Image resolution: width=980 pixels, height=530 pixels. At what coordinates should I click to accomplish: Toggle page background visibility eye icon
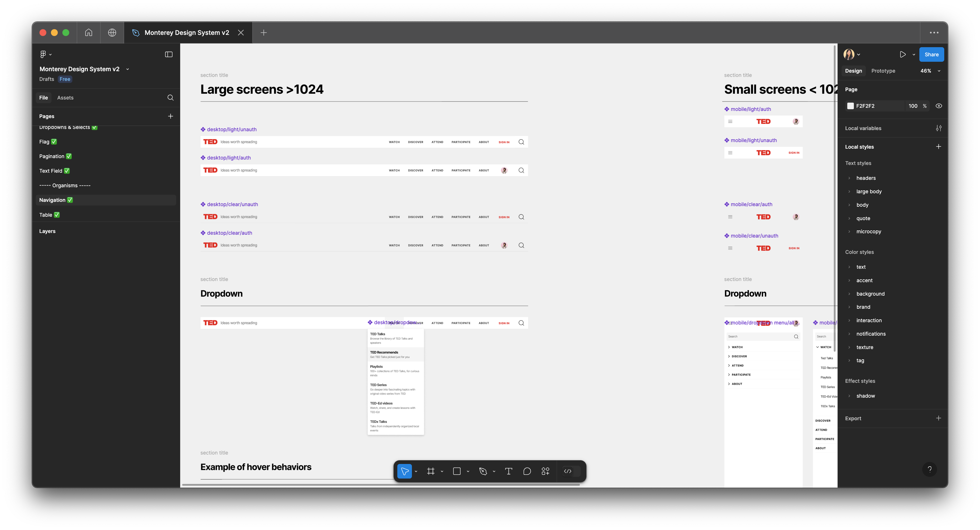pyautogui.click(x=939, y=106)
